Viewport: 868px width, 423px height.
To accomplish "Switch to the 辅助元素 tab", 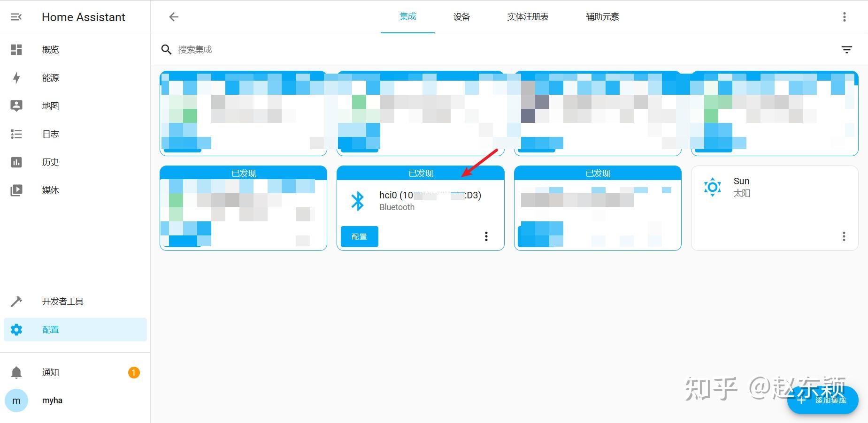I will pos(602,16).
